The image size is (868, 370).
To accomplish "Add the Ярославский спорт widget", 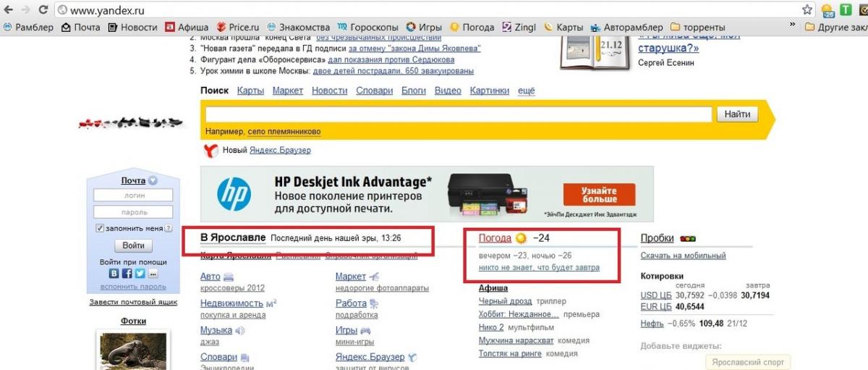I will pyautogui.click(x=748, y=362).
